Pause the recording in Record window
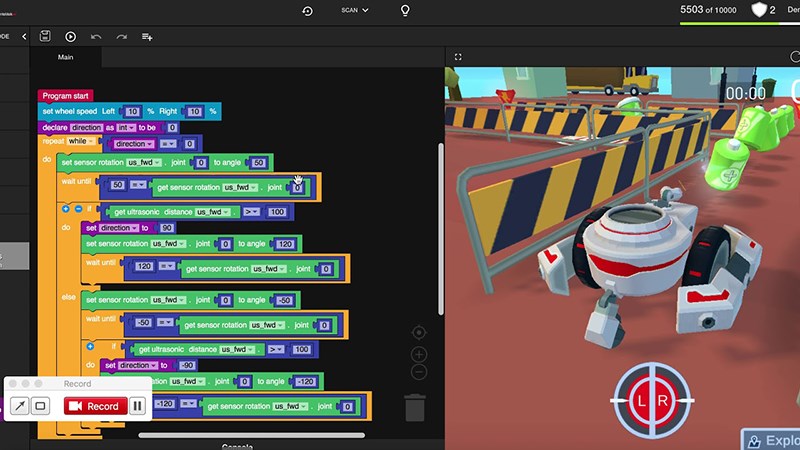The height and width of the screenshot is (450, 800). [x=138, y=406]
